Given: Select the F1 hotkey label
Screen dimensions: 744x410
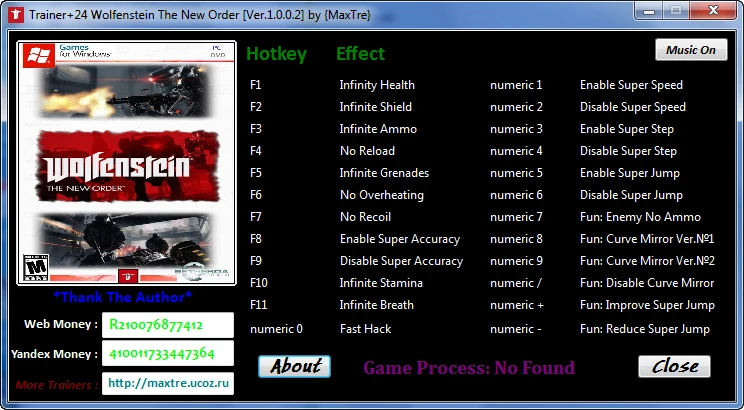Looking at the screenshot, I should 256,85.
